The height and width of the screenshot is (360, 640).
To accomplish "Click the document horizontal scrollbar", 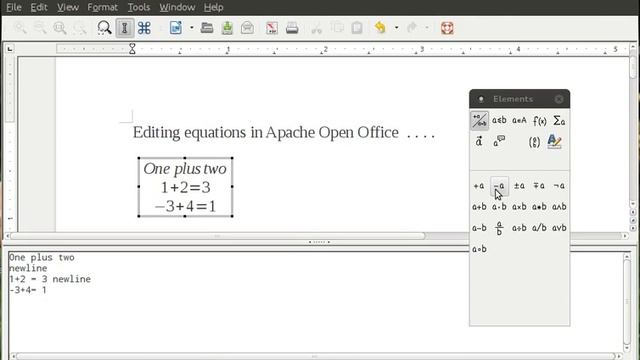I will pyautogui.click(x=218, y=236).
